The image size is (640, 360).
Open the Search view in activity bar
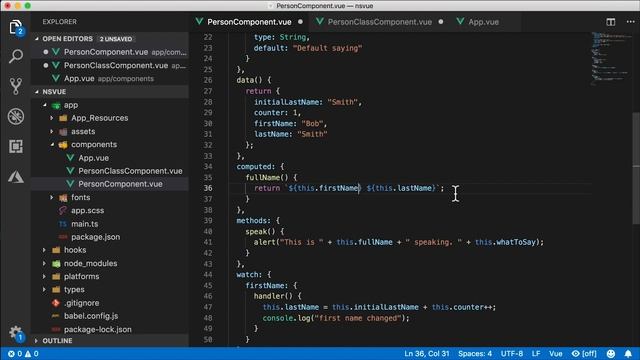click(x=16, y=56)
